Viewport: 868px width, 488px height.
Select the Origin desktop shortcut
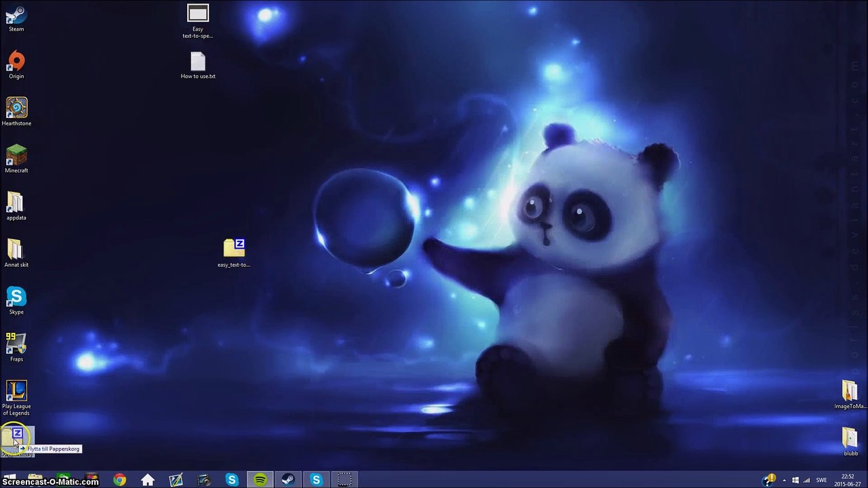(x=16, y=66)
